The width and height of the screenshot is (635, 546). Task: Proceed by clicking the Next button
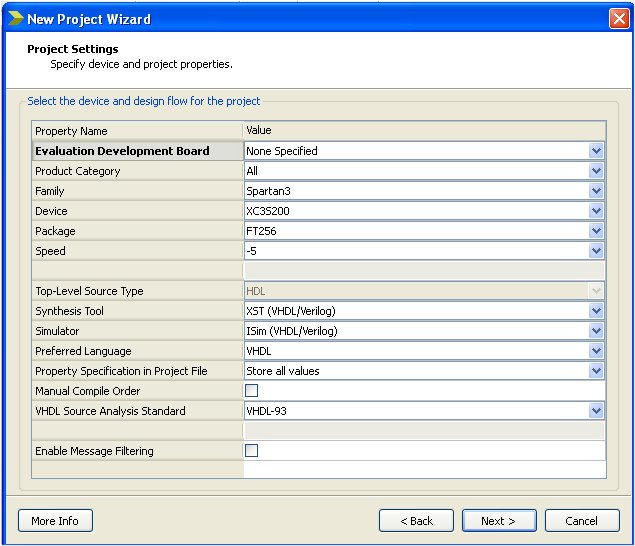click(499, 521)
